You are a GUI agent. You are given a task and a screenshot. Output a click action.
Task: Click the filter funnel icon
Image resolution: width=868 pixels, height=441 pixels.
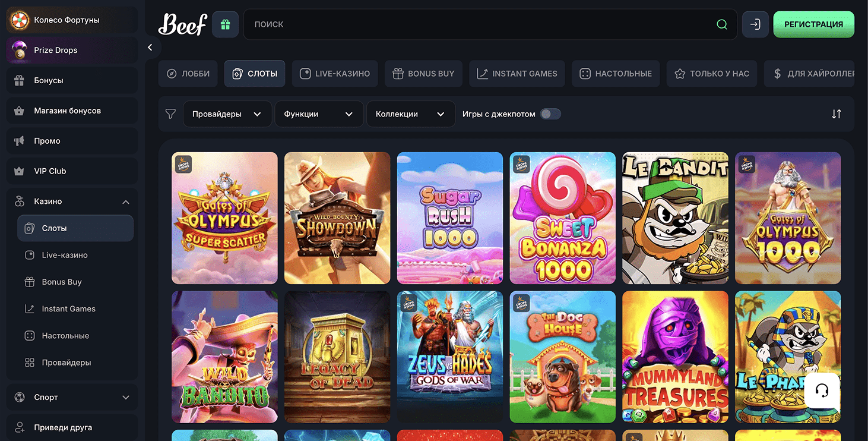pos(170,114)
